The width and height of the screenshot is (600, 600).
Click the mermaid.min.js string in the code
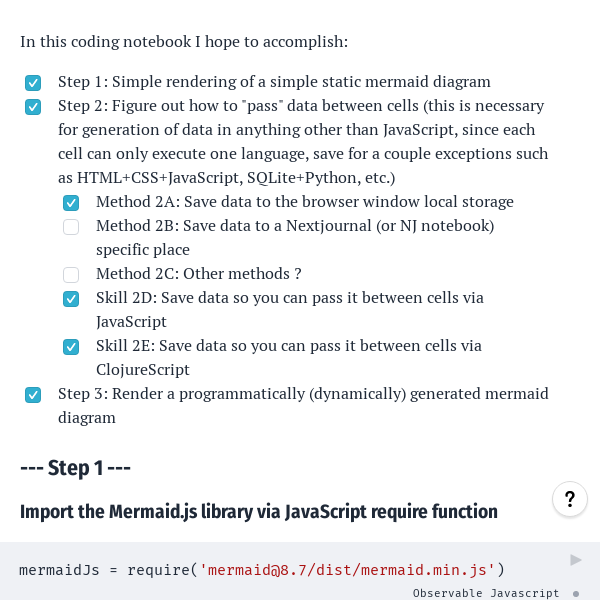(348, 570)
